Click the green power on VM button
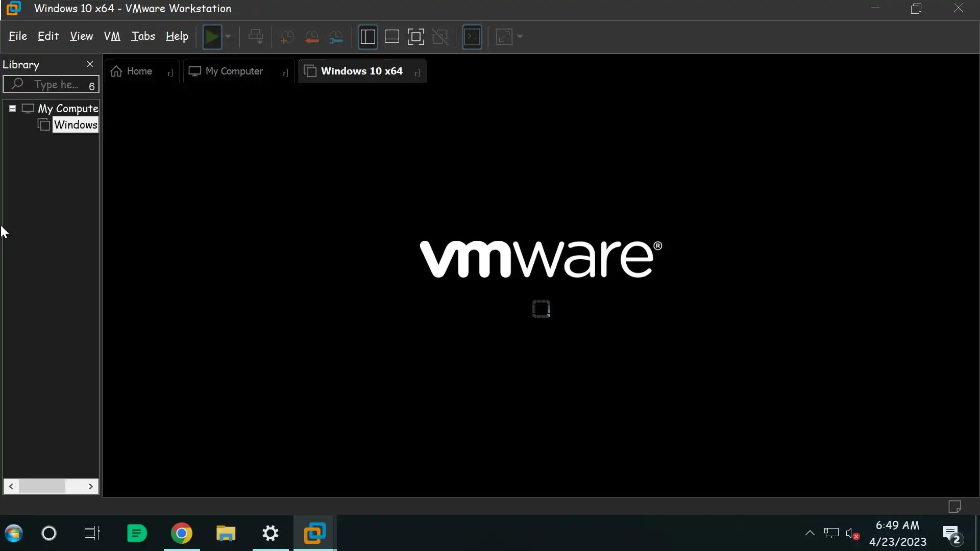980x551 pixels. [x=212, y=37]
